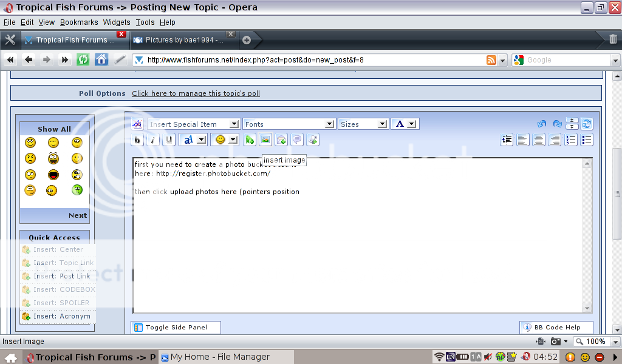
Task: Open address bar history dropdown arrow
Action: pyautogui.click(x=502, y=61)
